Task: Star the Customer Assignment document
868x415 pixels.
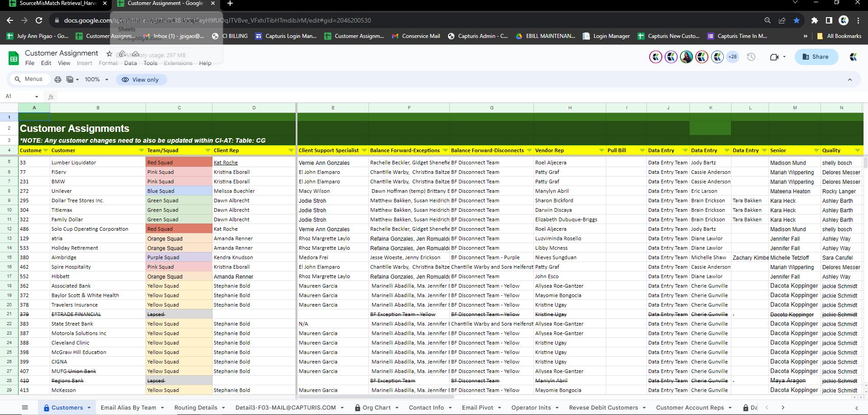Action: 109,54
